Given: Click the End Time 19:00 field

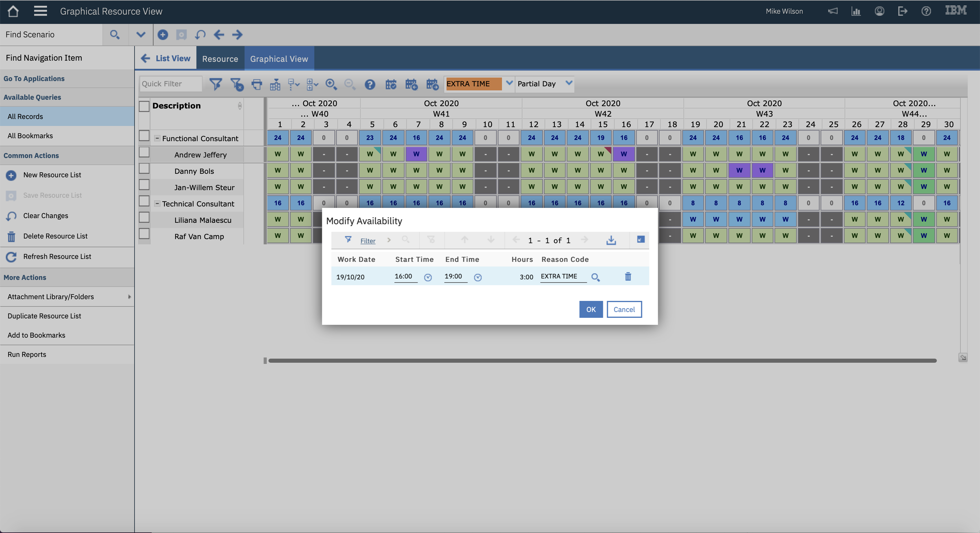Looking at the screenshot, I should pyautogui.click(x=455, y=276).
